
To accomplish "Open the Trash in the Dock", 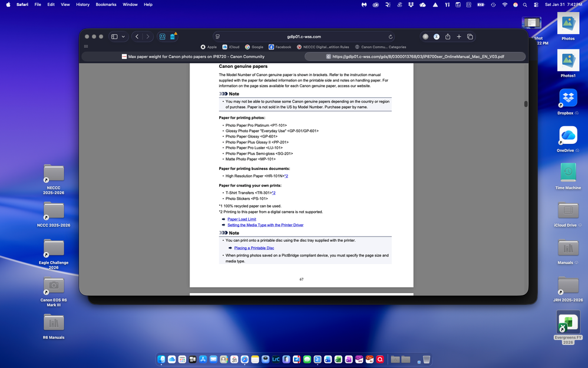I will pos(427,359).
